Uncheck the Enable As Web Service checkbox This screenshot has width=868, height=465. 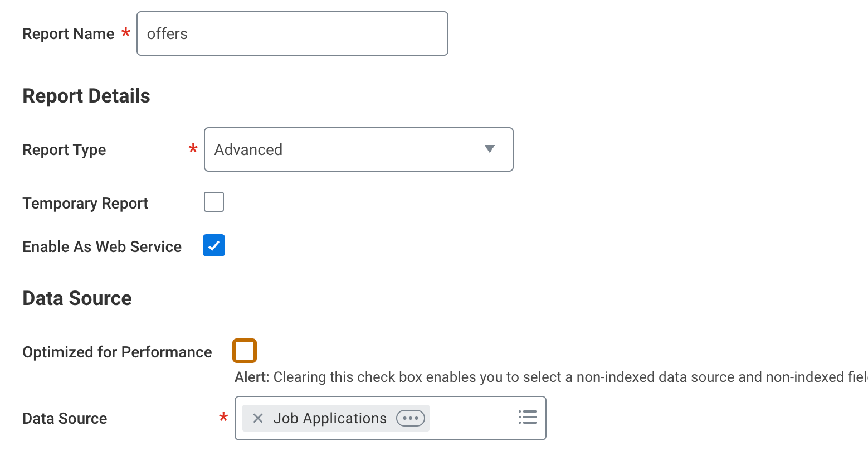[214, 246]
